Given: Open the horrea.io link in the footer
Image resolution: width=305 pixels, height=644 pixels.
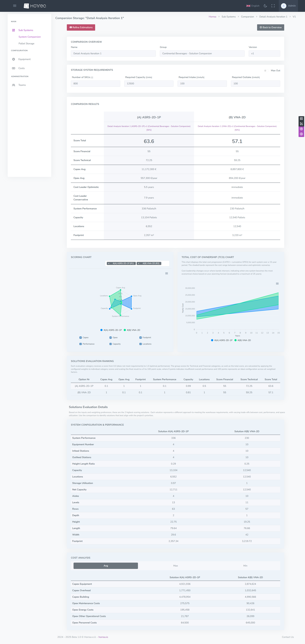Looking at the screenshot, I should click(103, 637).
